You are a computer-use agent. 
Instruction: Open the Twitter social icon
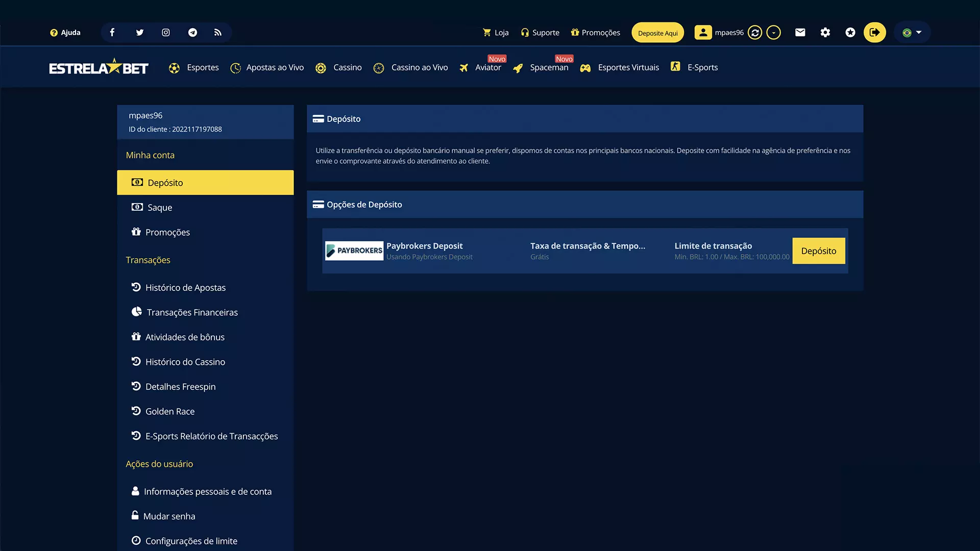(x=139, y=33)
